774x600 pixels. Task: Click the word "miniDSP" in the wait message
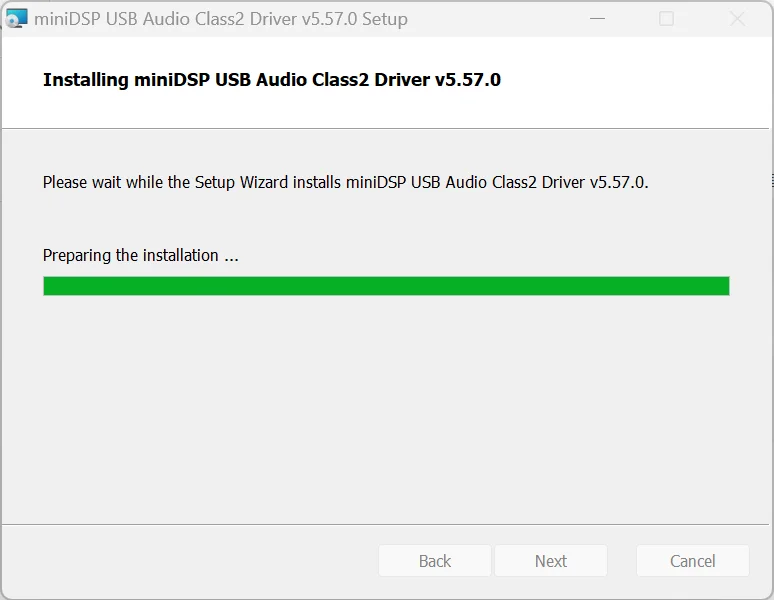coord(375,182)
